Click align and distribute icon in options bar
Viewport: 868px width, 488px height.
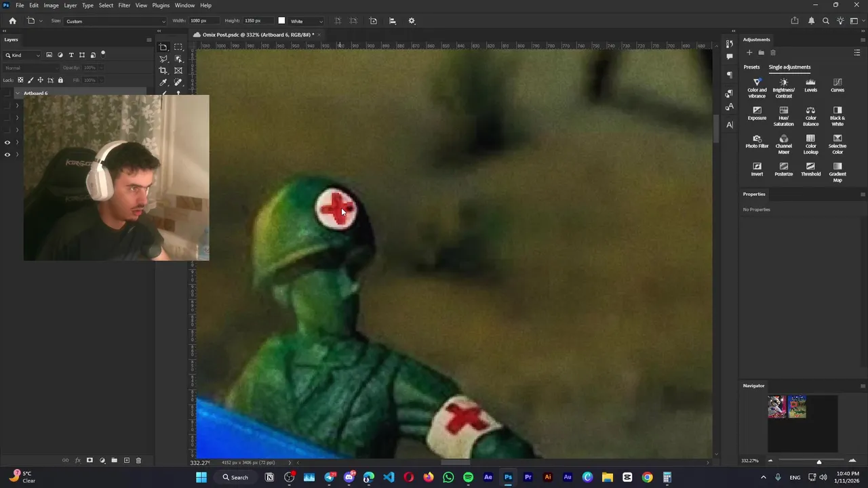pos(392,21)
